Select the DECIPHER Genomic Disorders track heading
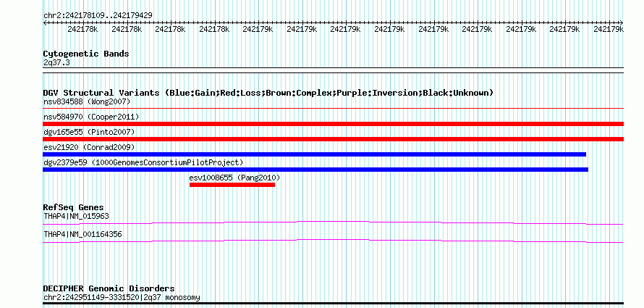This screenshot has width=644, height=308. click(109, 288)
